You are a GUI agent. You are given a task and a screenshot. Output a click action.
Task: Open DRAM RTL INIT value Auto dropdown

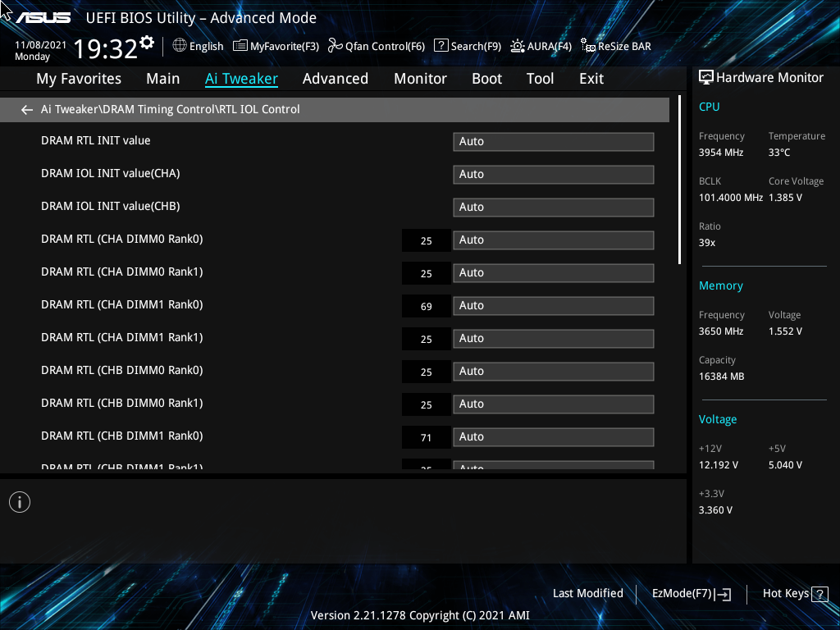[554, 141]
